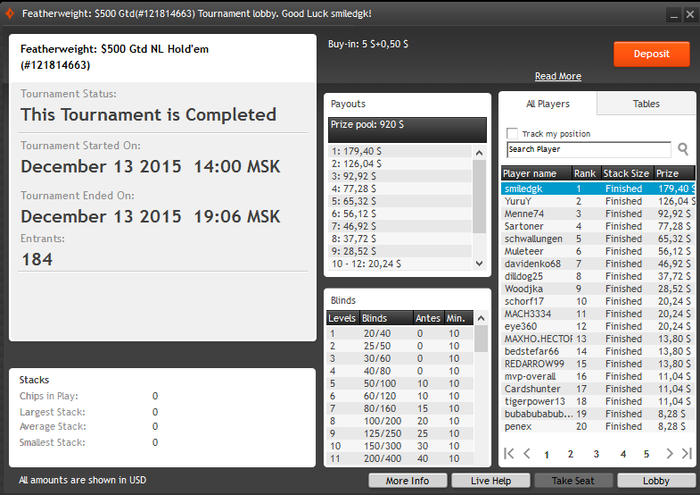Go to next page of players
700x495 pixels.
click(669, 453)
